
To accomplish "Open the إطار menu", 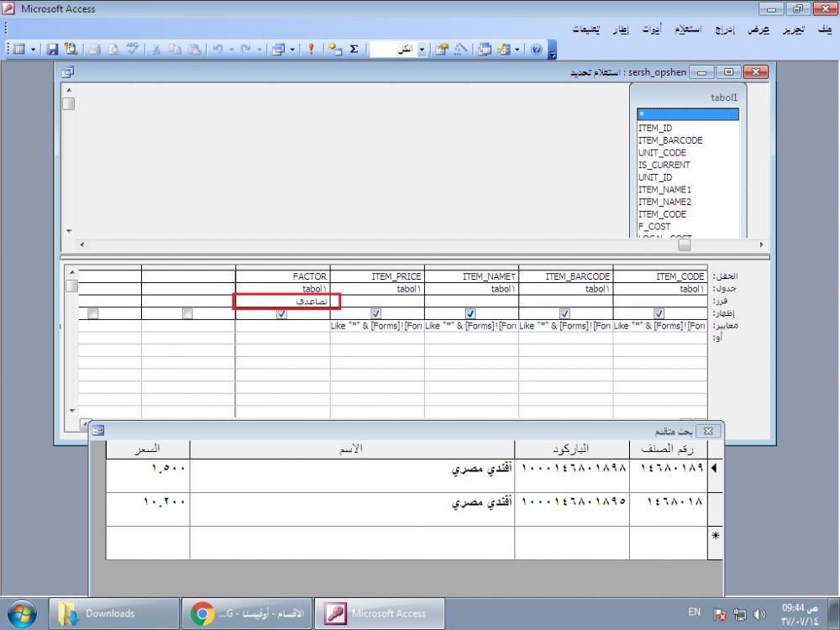I will tap(621, 29).
